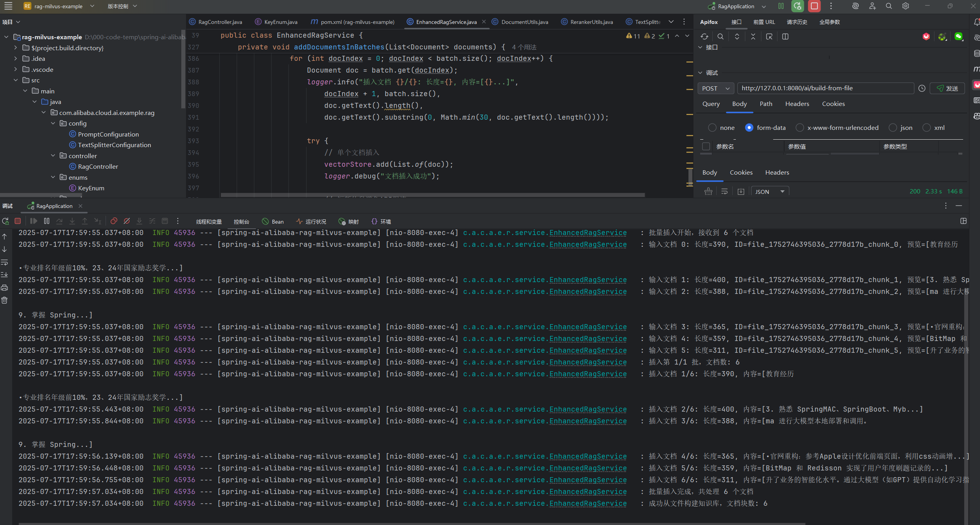
Task: Resume program in debug toolbar
Action: coord(33,221)
